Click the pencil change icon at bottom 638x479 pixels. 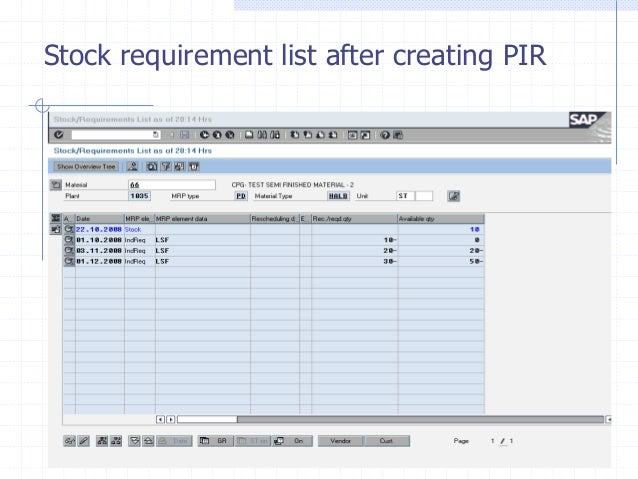(83, 441)
